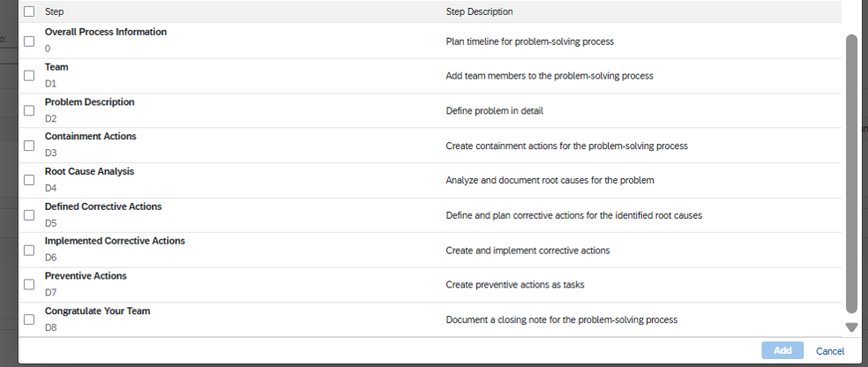Click 'Create preventive actions as tasks' text

[515, 285]
